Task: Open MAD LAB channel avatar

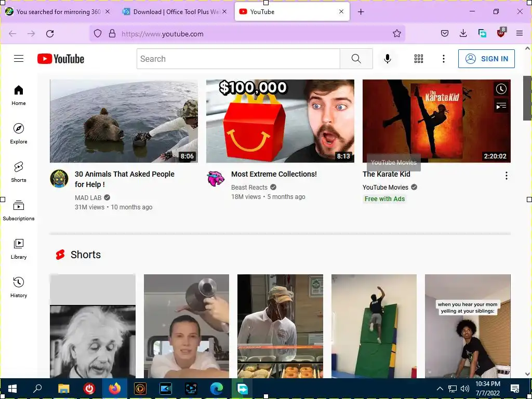Action: pos(59,179)
